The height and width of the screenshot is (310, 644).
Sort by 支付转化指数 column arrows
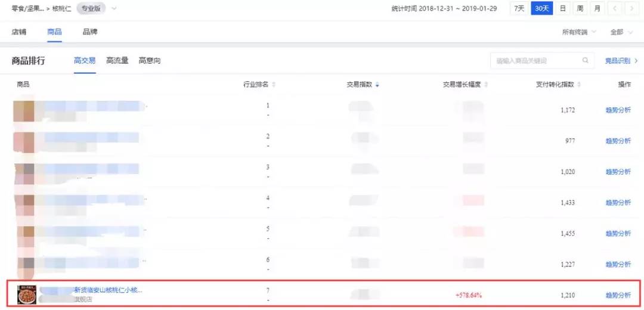pos(579,85)
